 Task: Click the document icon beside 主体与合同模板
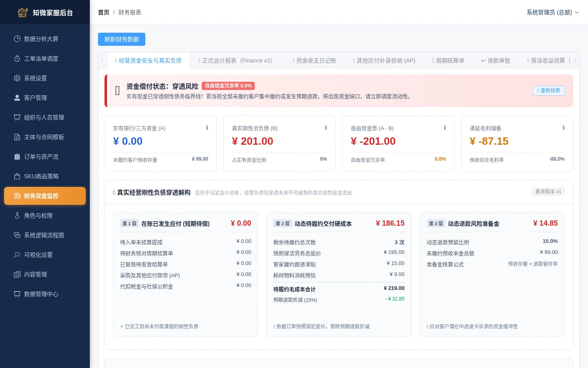(17, 137)
